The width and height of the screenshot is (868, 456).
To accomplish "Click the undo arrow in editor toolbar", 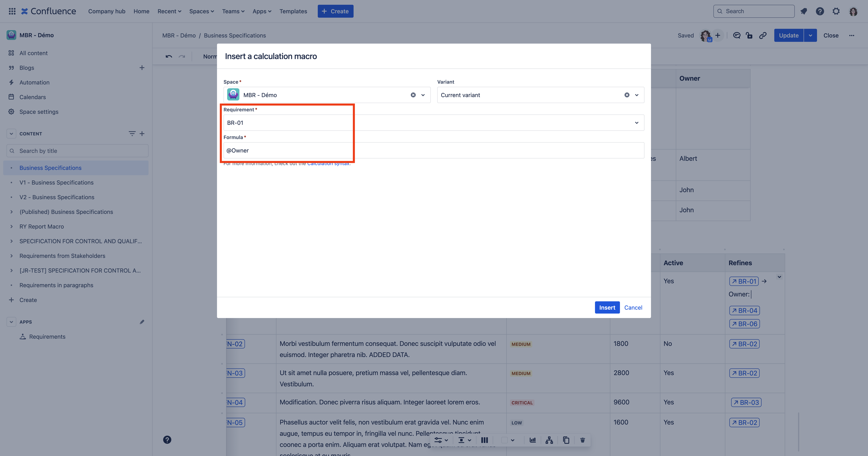I will coord(169,56).
